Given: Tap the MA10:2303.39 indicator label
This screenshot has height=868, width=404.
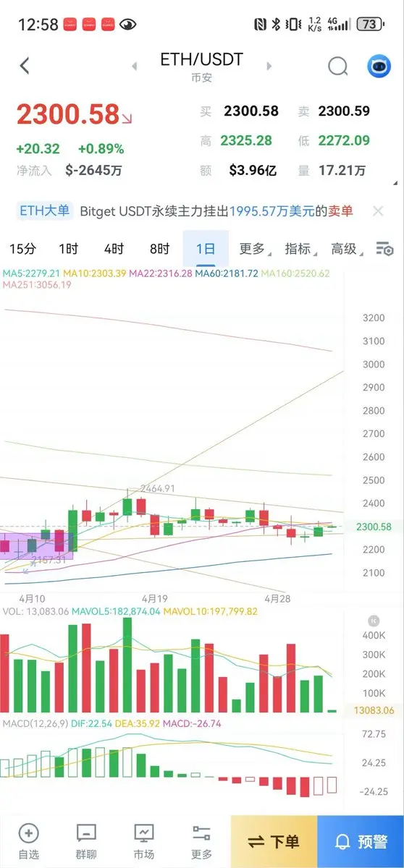Looking at the screenshot, I should (95, 274).
